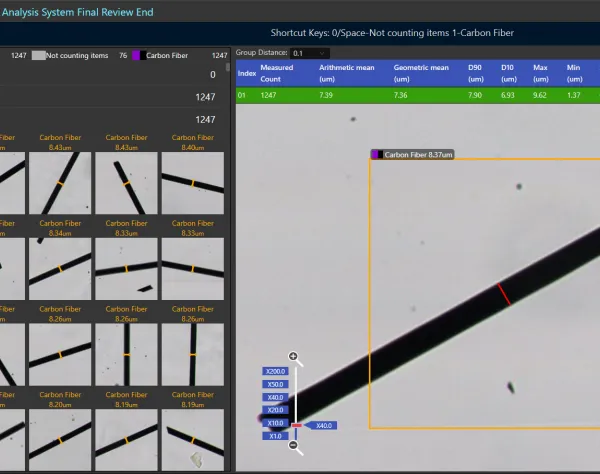Image resolution: width=600 pixels, height=474 pixels.
Task: Click the red measurement line on the fiber
Action: coord(504,294)
